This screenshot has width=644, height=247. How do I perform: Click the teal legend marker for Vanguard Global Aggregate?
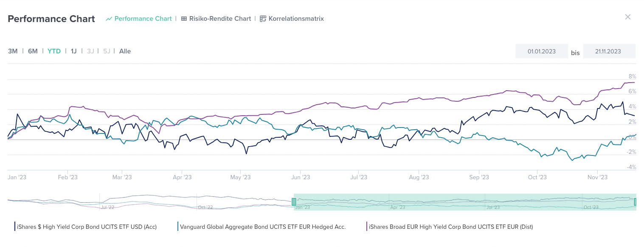[178, 227]
